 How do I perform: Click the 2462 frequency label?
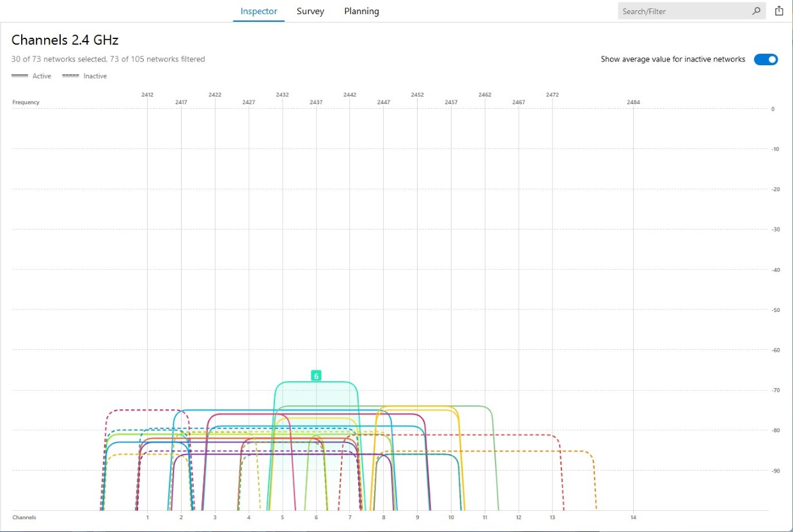point(485,95)
